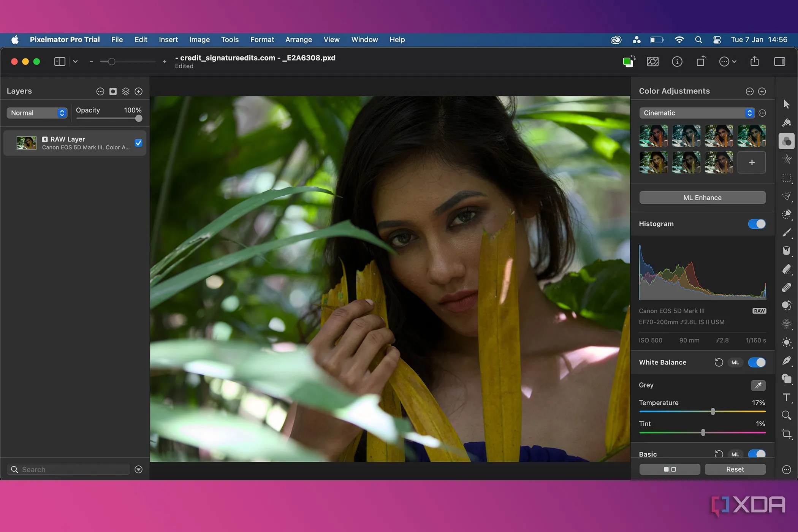This screenshot has height=532, width=798.
Task: Apply the first Cinematic preset thumbnail
Action: tap(653, 136)
